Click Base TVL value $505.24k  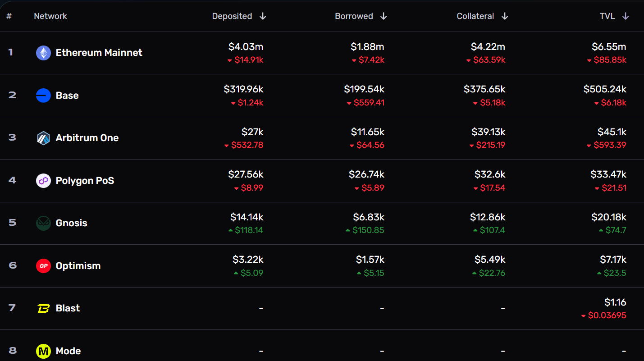tap(605, 89)
